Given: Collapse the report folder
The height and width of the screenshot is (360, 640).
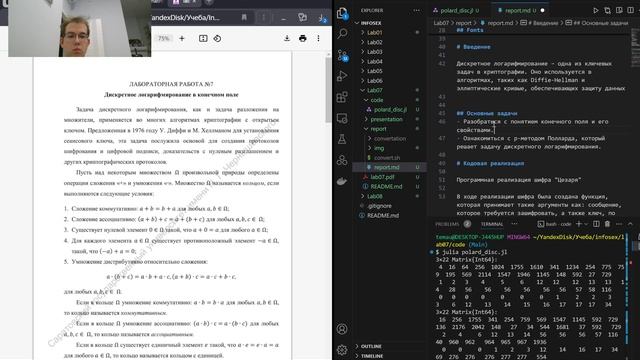Looking at the screenshot, I should click(x=378, y=129).
